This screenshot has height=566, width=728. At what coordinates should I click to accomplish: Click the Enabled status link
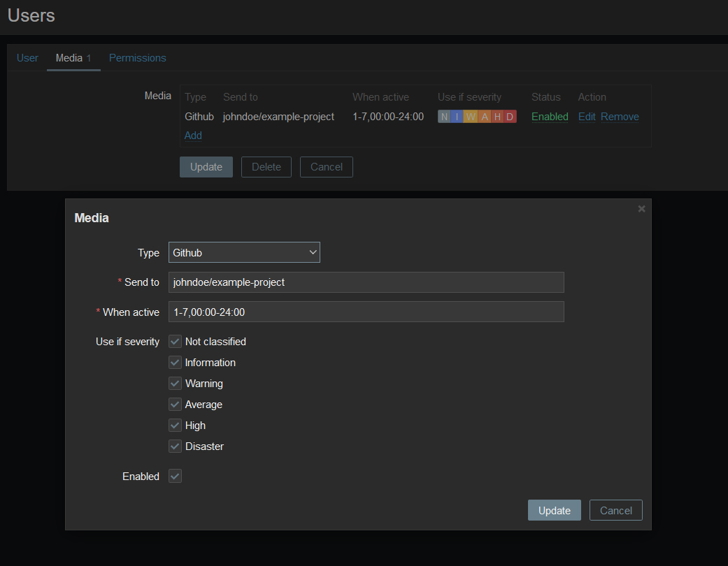(550, 117)
